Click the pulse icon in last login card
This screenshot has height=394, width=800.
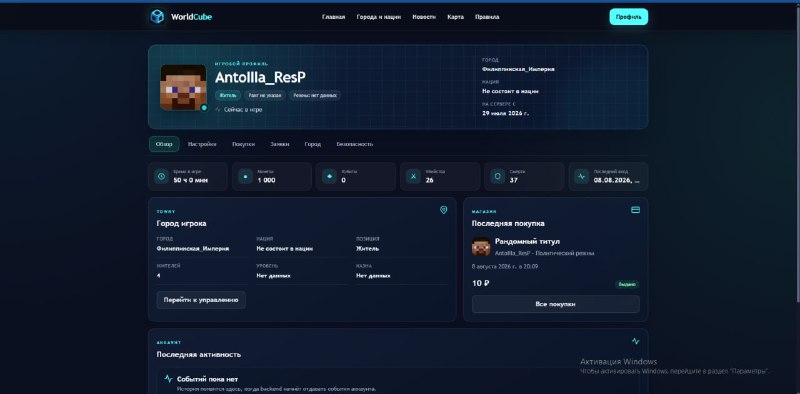pyautogui.click(x=581, y=177)
